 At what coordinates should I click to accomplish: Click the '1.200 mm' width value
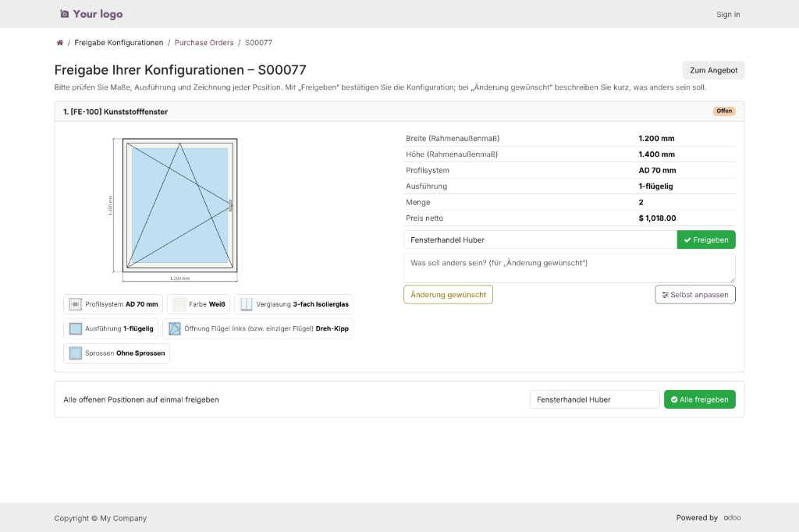[x=656, y=139]
